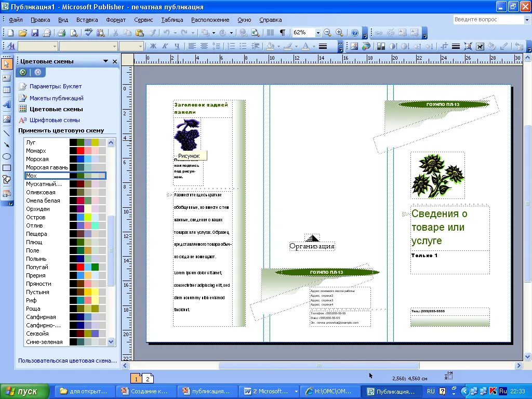Click the Paste clipboard icon
This screenshot has height=399, width=532.
click(139, 33)
